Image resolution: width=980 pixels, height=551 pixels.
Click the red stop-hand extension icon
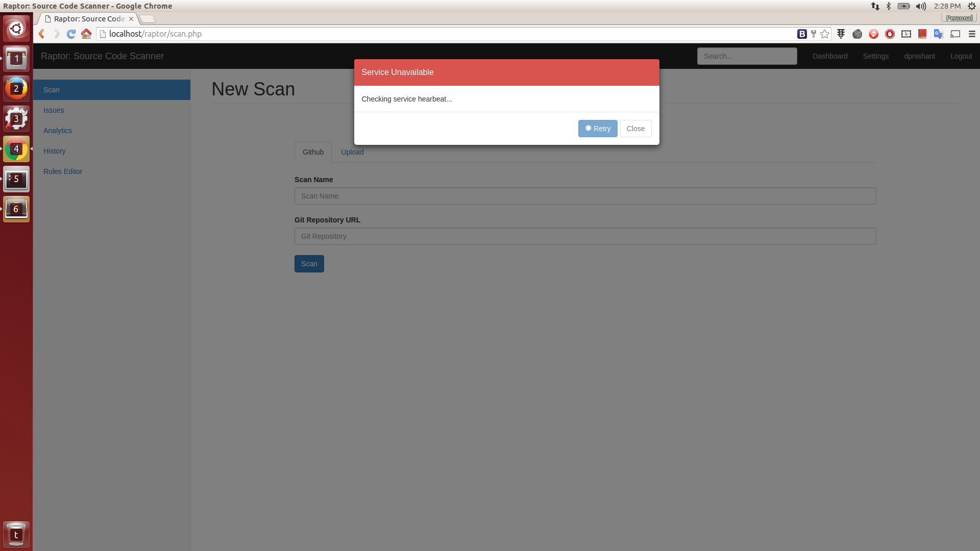pos(890,34)
